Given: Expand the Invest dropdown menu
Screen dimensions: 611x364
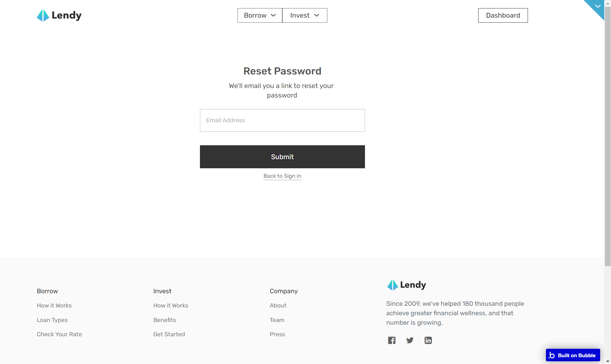Looking at the screenshot, I should (305, 15).
